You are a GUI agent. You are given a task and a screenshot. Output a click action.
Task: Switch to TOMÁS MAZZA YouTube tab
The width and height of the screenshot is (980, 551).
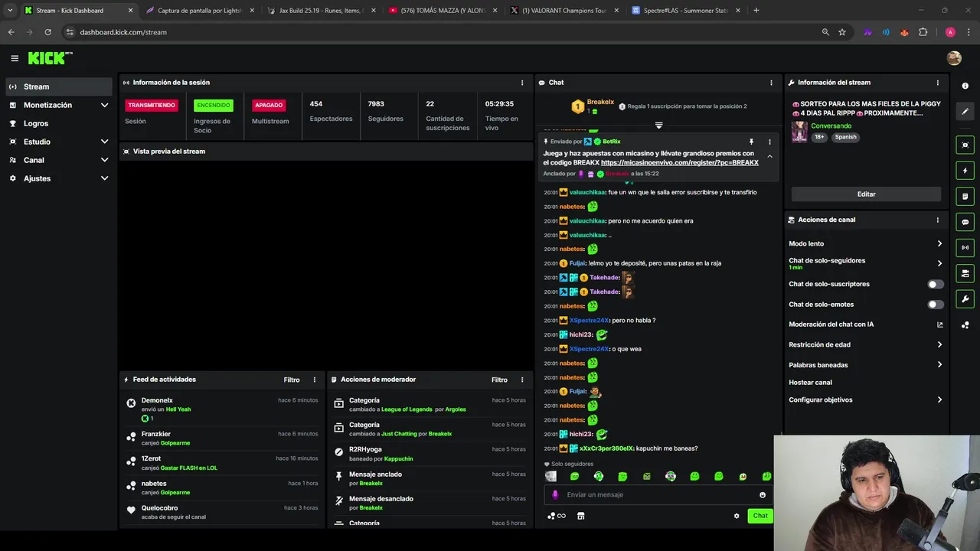tap(442, 11)
